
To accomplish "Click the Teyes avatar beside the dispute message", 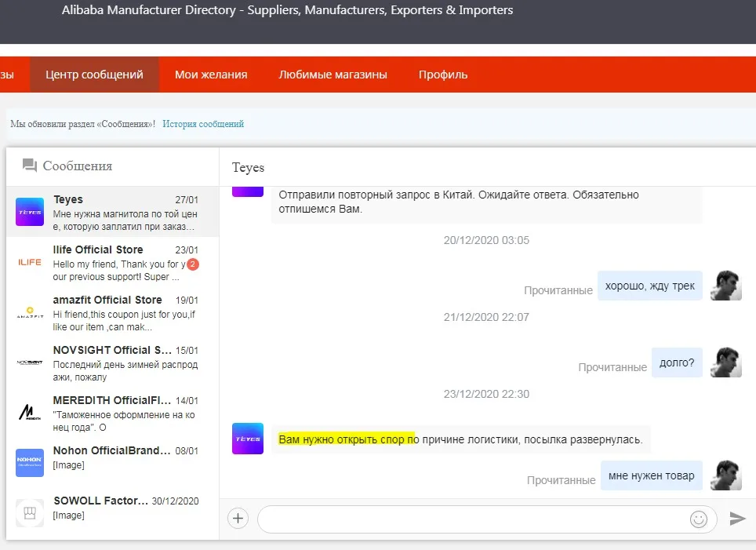I will 248,439.
